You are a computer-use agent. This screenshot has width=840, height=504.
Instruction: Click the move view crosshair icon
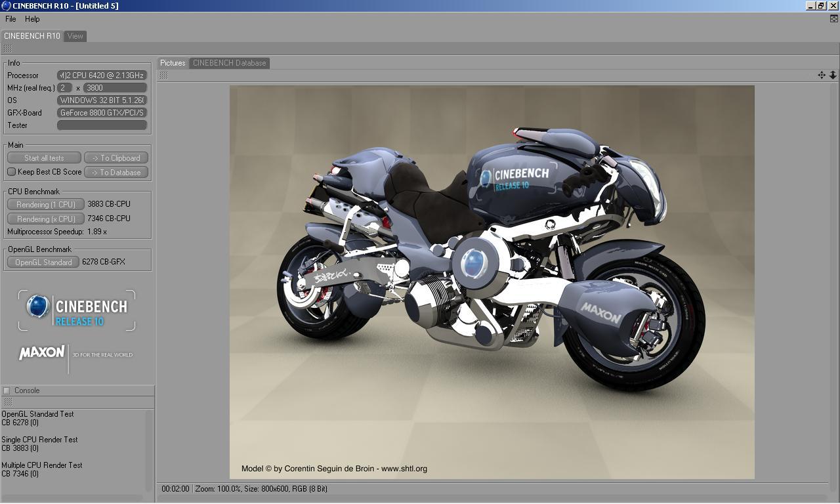[x=822, y=75]
